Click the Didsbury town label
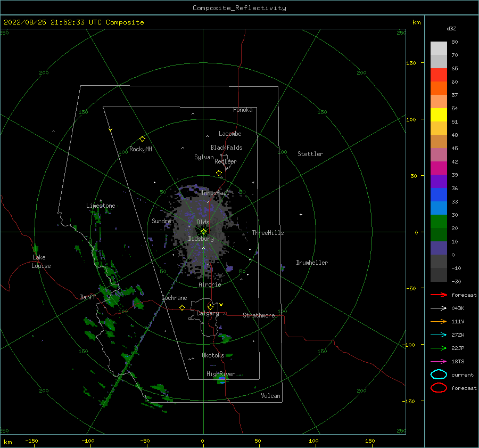 (201, 239)
